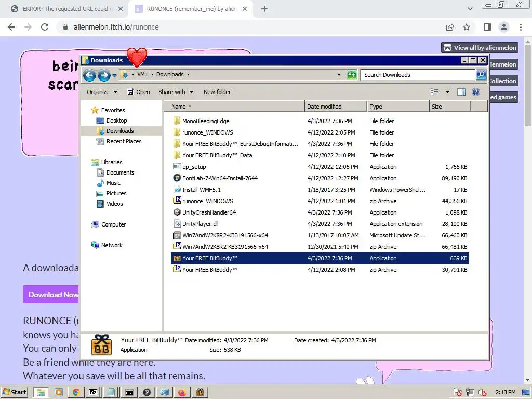
Task: Select the MonoBleedingEdge folder icon
Action: click(x=177, y=121)
